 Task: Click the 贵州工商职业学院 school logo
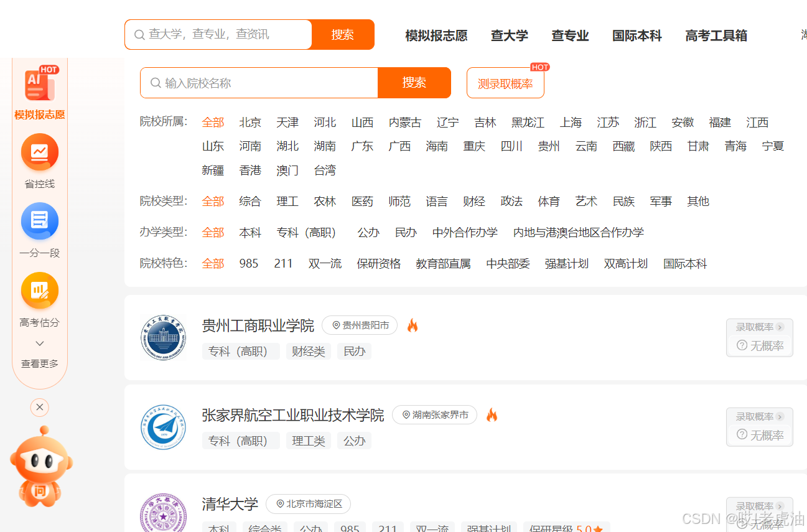(163, 338)
